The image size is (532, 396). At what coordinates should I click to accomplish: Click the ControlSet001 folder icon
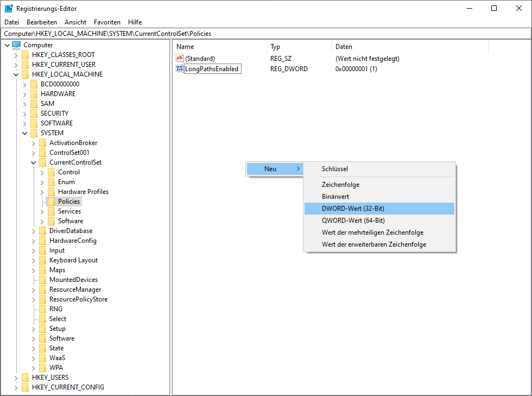tap(42, 153)
